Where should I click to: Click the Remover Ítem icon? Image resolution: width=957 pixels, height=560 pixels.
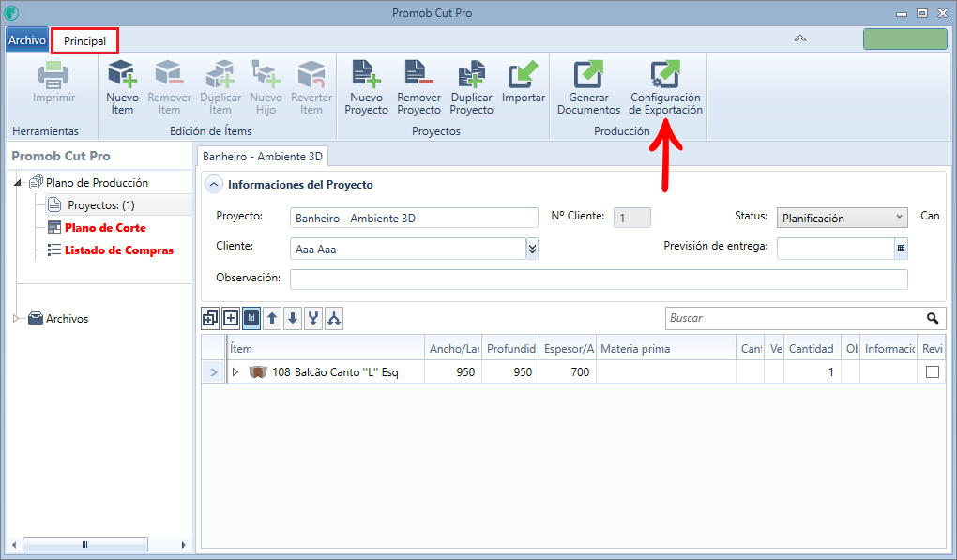(x=169, y=75)
